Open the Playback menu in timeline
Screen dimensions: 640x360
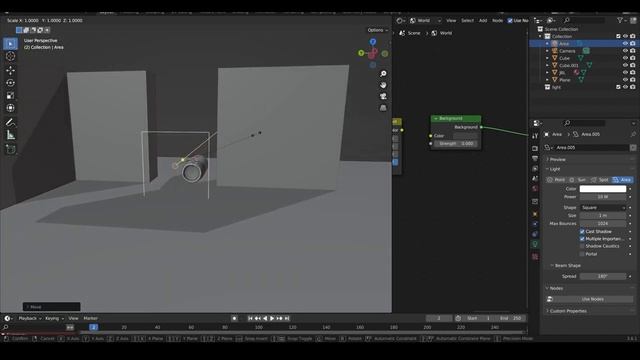tap(30, 318)
